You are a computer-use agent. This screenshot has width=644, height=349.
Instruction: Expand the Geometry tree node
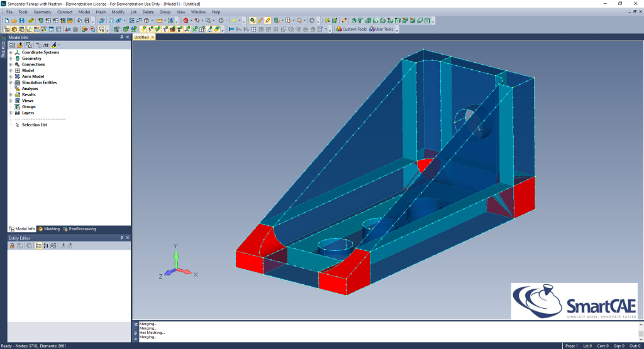click(11, 58)
